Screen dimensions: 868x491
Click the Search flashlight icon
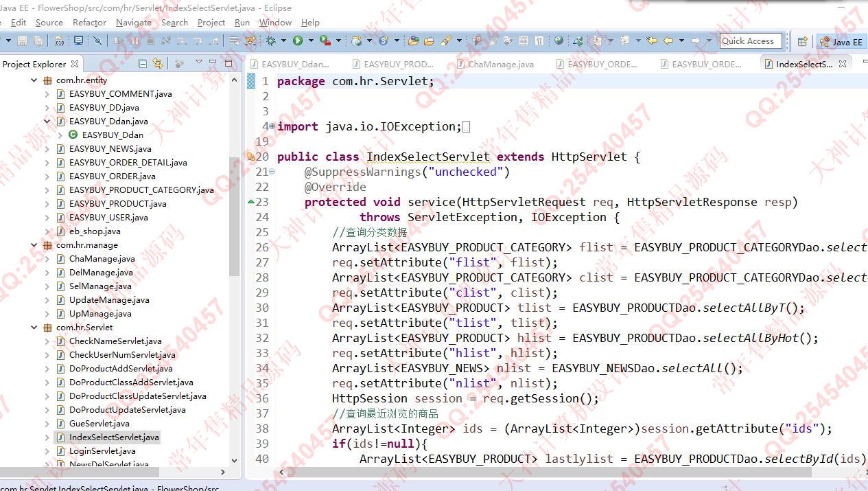pyautogui.click(x=445, y=41)
